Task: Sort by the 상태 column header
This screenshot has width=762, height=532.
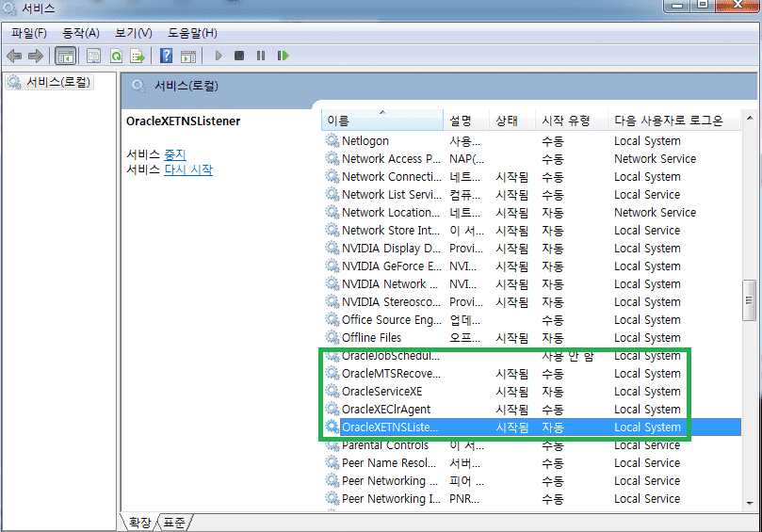Action: [512, 120]
